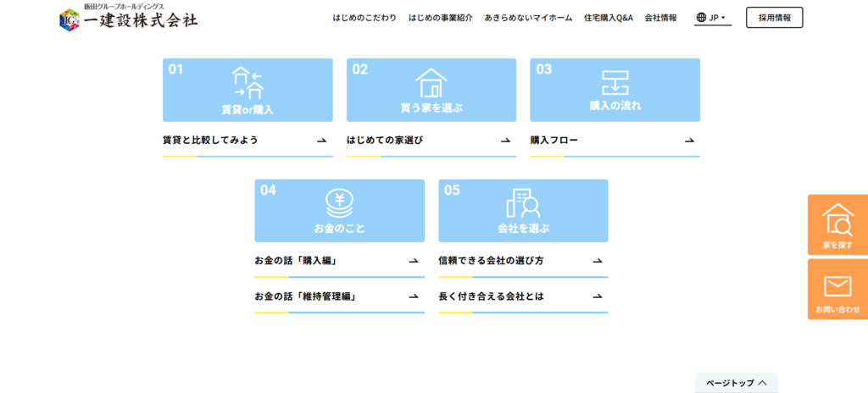Click the arrow next to 信頼できる会社の選び方
This screenshot has height=393, width=868.
(x=597, y=261)
